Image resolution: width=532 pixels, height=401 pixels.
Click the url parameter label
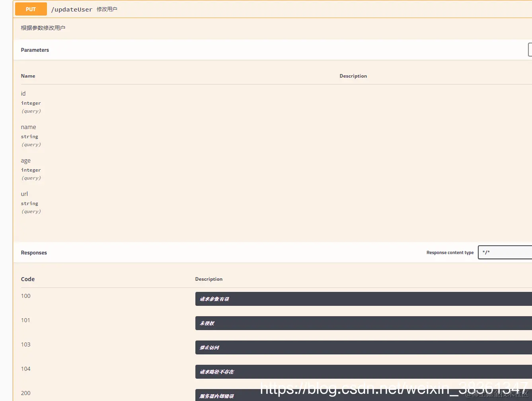click(x=24, y=194)
